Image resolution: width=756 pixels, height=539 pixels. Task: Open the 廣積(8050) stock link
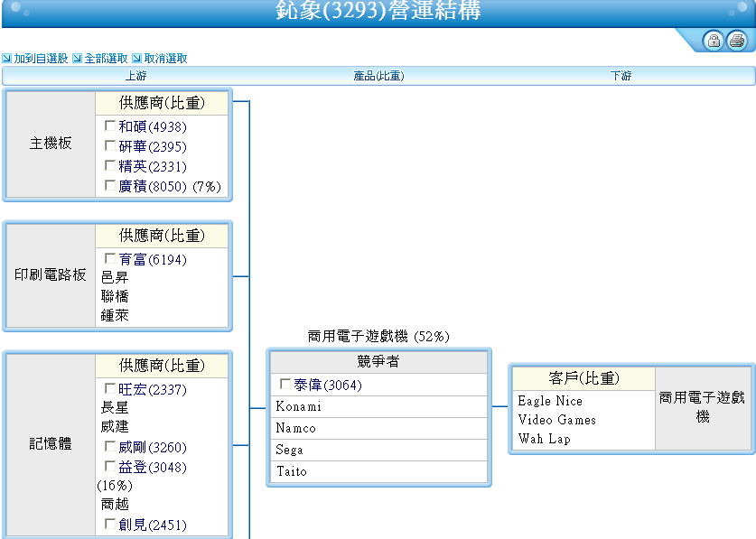pos(153,187)
